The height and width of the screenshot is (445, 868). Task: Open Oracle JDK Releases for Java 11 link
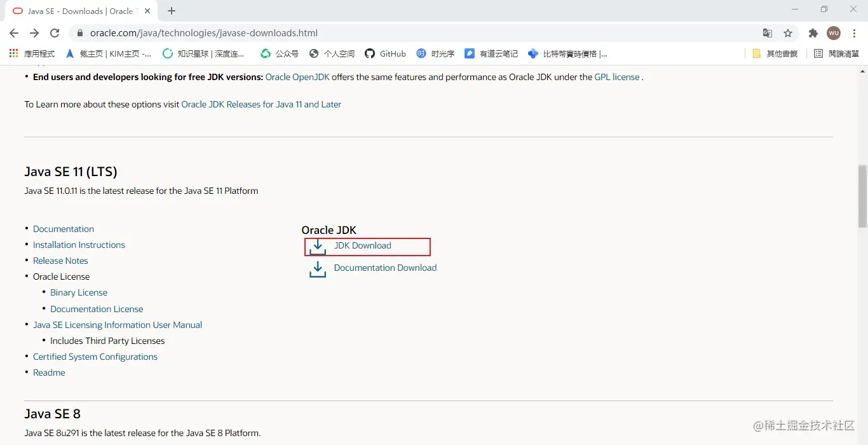pyautogui.click(x=261, y=104)
